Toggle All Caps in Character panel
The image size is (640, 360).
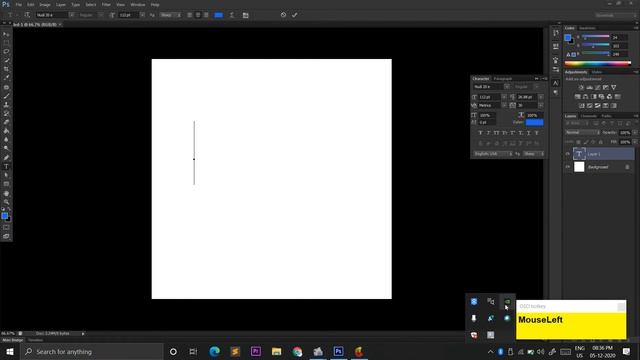(x=496, y=133)
